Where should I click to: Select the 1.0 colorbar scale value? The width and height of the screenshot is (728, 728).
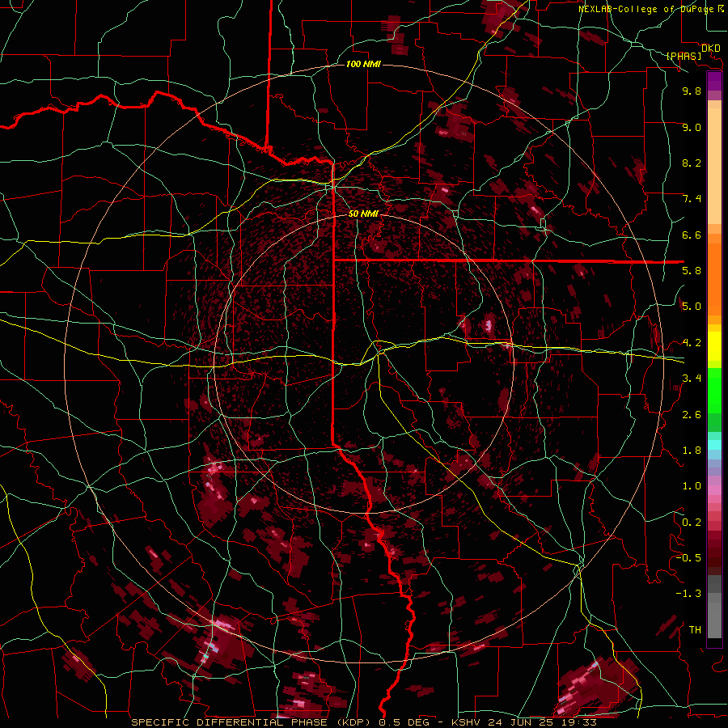[x=692, y=486]
